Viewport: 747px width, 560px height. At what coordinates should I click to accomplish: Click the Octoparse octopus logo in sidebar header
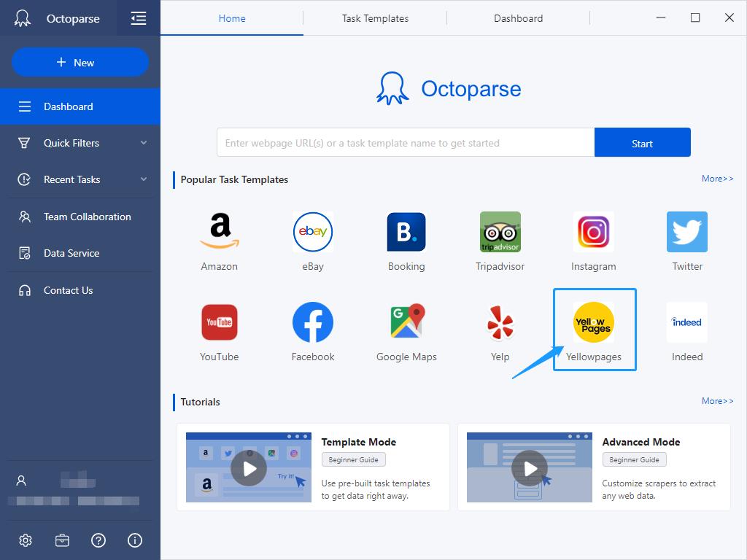(x=23, y=18)
